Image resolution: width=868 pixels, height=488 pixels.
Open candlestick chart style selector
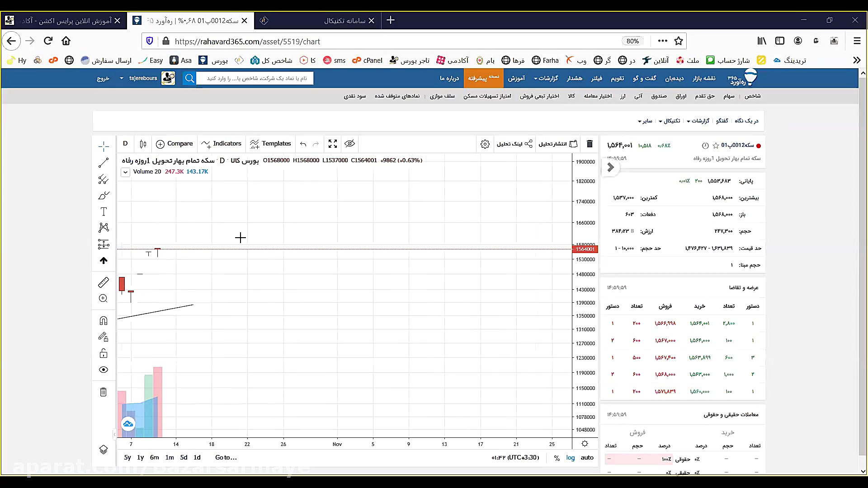(x=143, y=144)
